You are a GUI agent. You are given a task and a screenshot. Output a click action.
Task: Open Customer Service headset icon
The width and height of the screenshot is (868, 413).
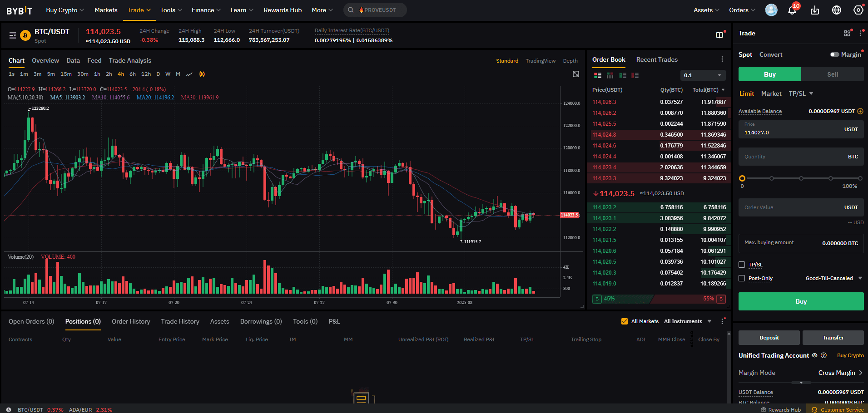(814, 409)
